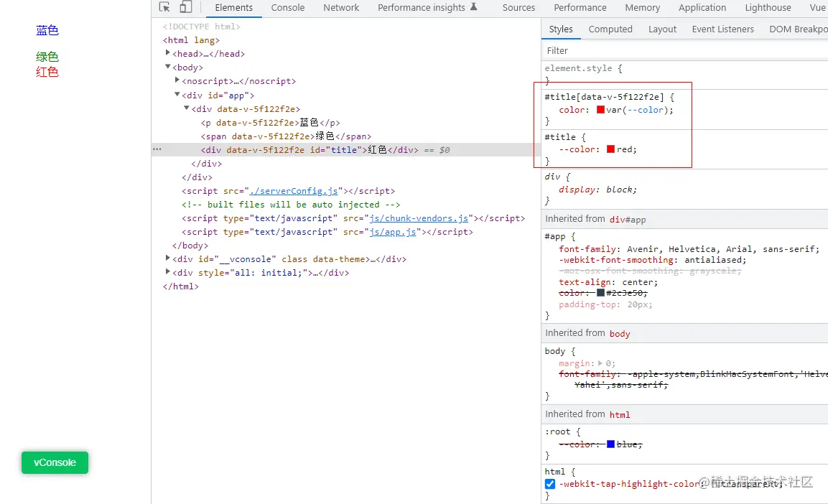
Task: Open the ./serverConfig.js script link
Action: point(294,191)
